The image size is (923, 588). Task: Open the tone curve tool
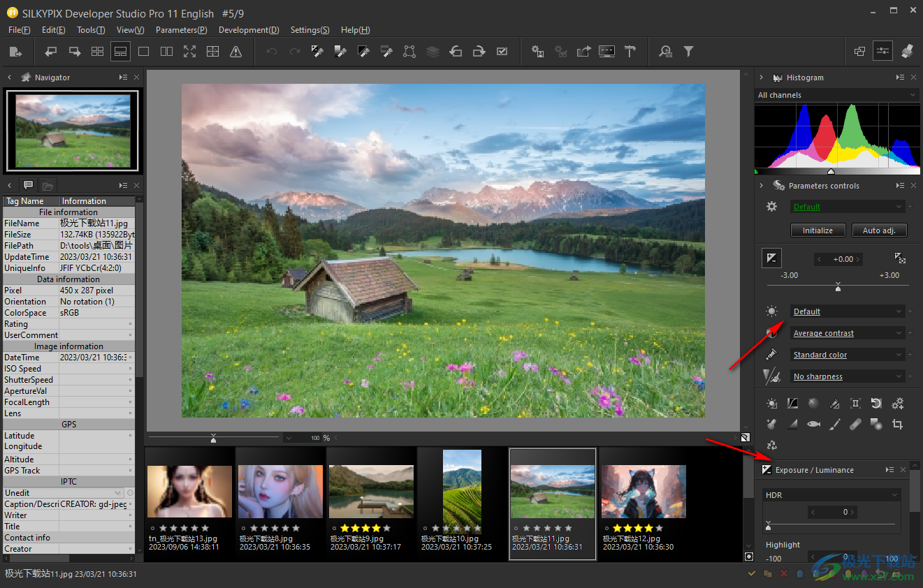(792, 403)
